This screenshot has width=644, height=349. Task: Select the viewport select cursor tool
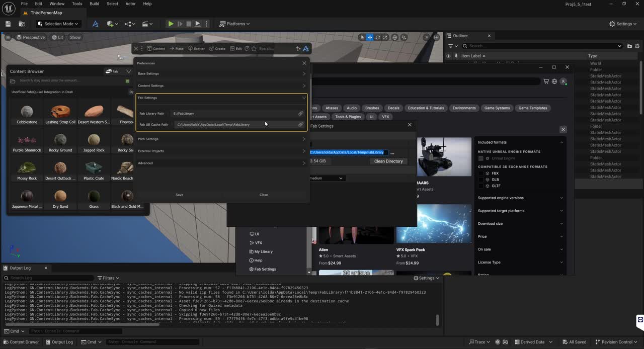[x=362, y=37]
